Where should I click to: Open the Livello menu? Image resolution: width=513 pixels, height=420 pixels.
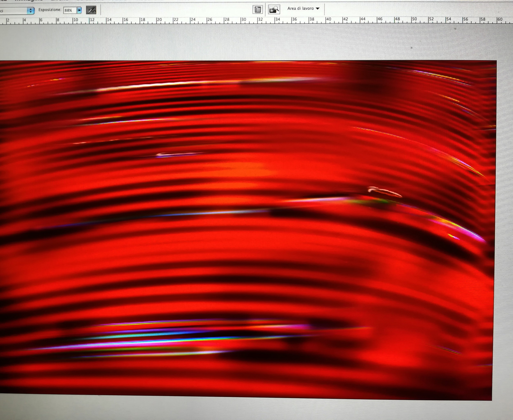click(x=59, y=0)
